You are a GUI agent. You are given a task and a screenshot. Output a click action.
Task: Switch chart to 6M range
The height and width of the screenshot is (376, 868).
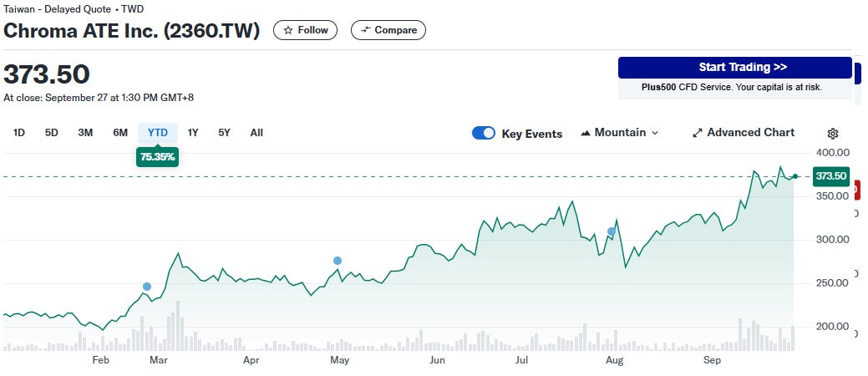point(120,133)
